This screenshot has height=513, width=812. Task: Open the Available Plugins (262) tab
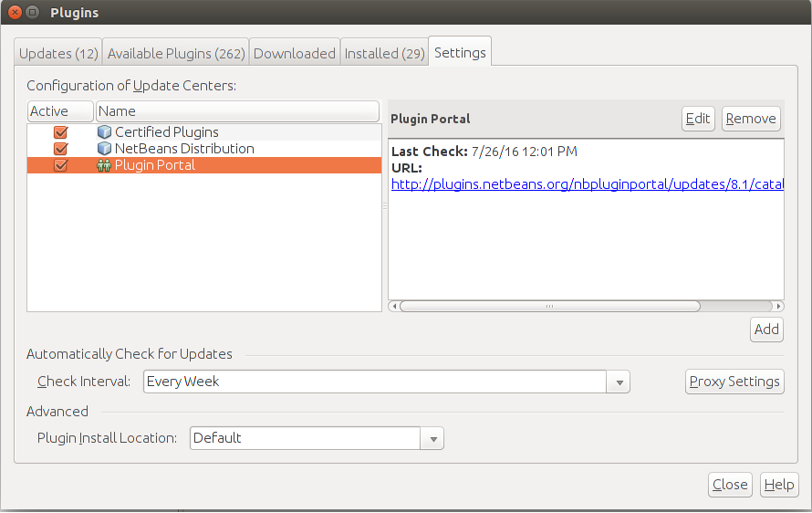(x=176, y=53)
